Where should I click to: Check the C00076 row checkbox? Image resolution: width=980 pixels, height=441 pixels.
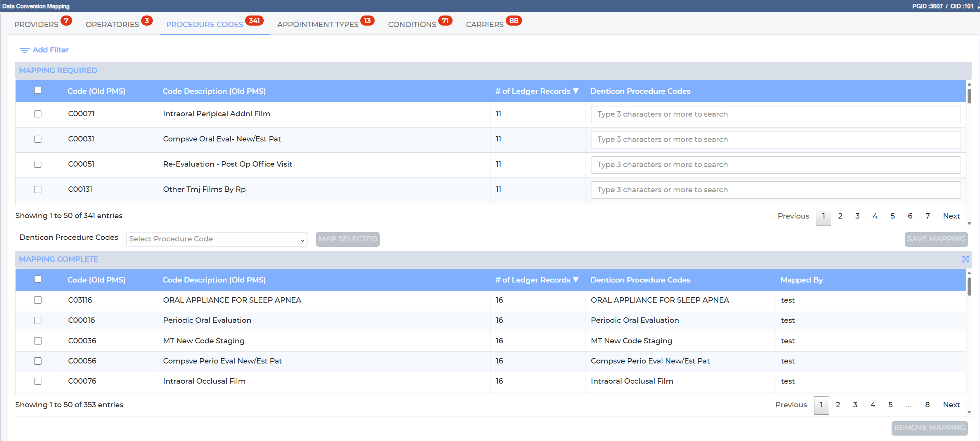click(x=38, y=381)
